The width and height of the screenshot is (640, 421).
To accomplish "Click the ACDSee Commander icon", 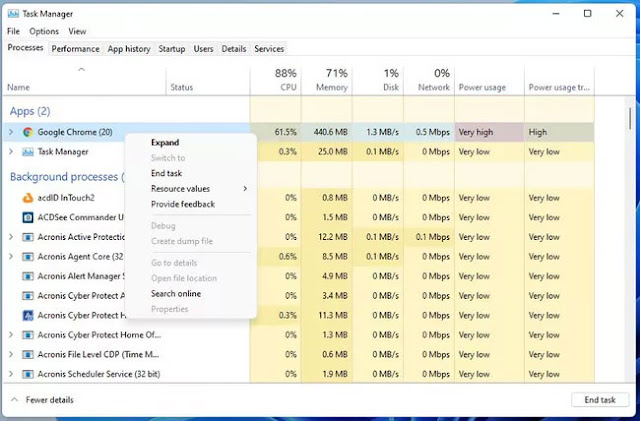I will click(28, 217).
